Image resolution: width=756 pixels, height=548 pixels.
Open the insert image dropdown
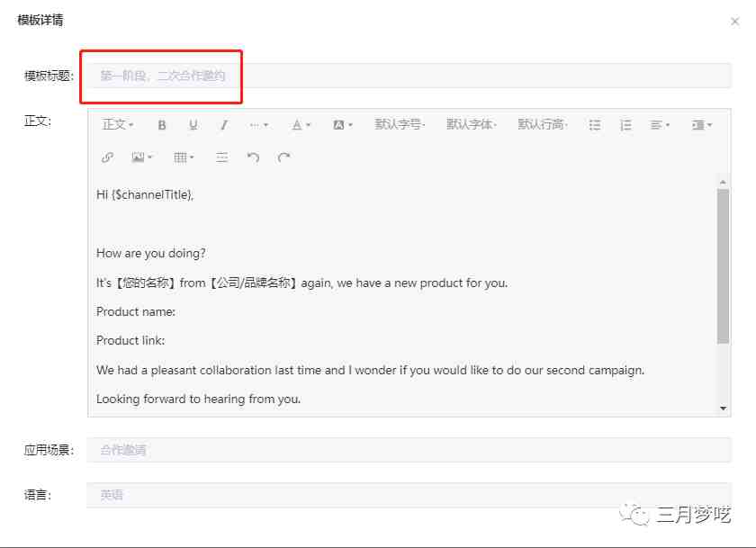[142, 157]
